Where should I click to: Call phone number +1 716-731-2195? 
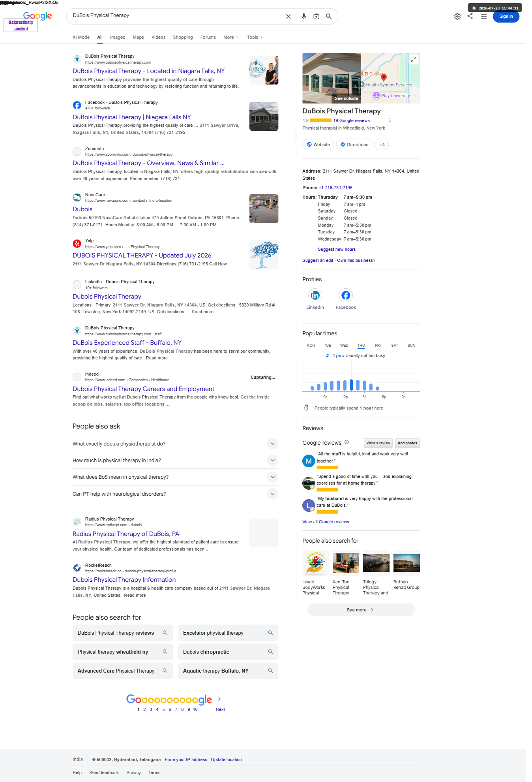[335, 188]
